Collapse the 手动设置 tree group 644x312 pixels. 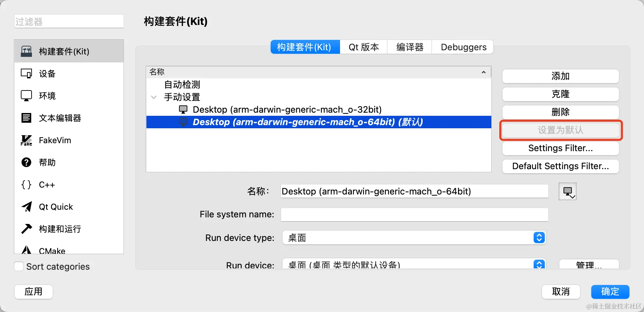[154, 97]
